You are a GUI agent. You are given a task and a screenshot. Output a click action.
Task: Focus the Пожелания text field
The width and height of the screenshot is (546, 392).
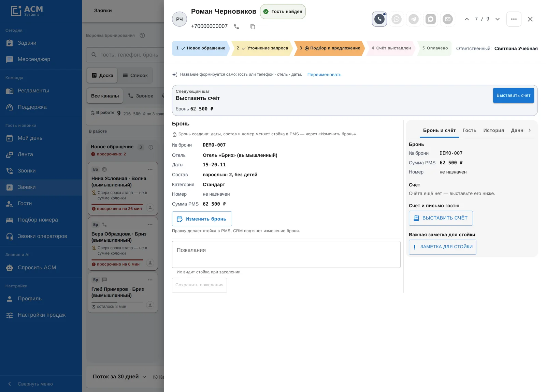[x=286, y=254]
